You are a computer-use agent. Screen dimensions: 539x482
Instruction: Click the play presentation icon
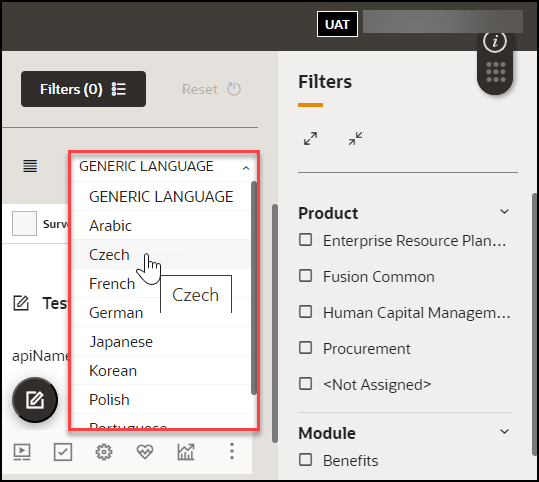[22, 451]
